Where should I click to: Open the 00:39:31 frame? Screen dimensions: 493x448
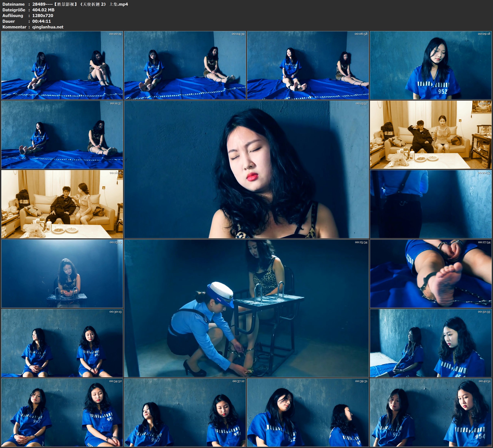[x=308, y=412]
